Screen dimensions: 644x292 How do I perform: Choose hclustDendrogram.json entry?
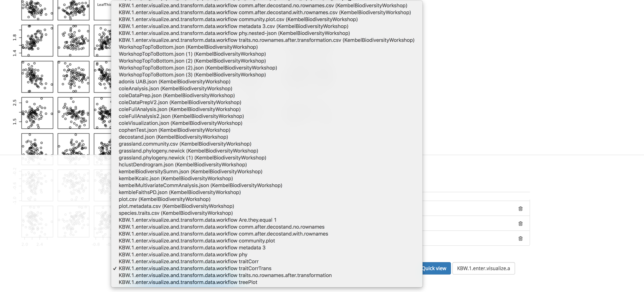click(x=266, y=165)
